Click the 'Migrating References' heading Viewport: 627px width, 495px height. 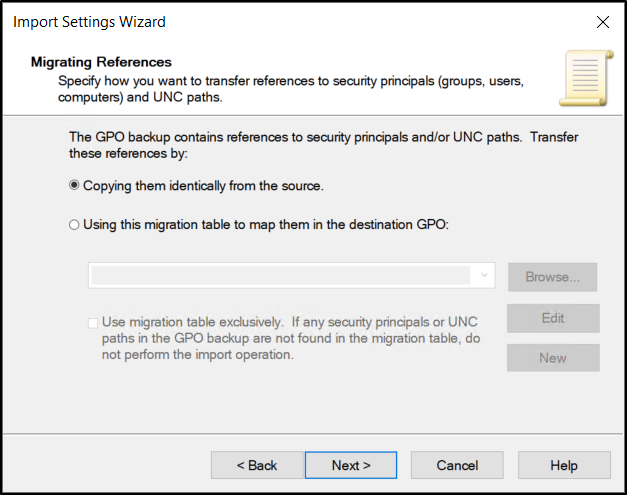tap(102, 62)
